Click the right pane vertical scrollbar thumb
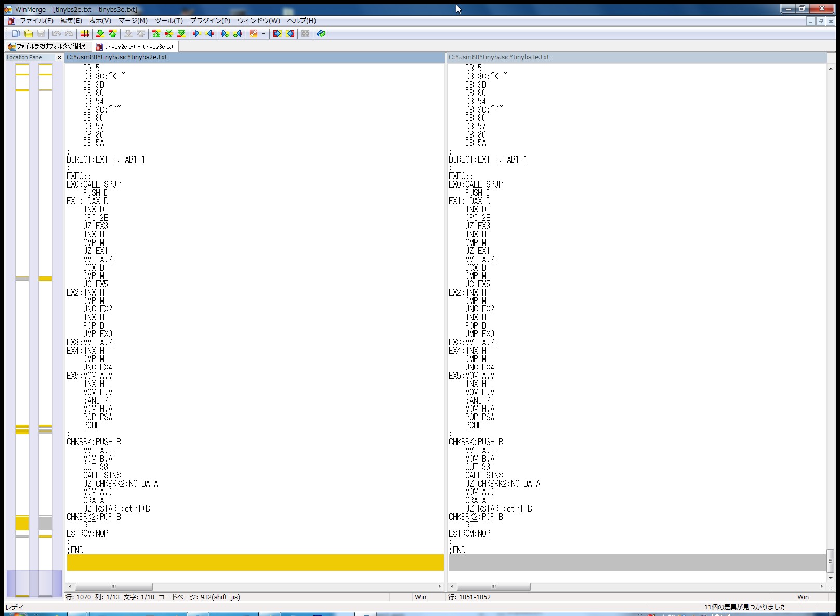The height and width of the screenshot is (616, 840). point(830,561)
